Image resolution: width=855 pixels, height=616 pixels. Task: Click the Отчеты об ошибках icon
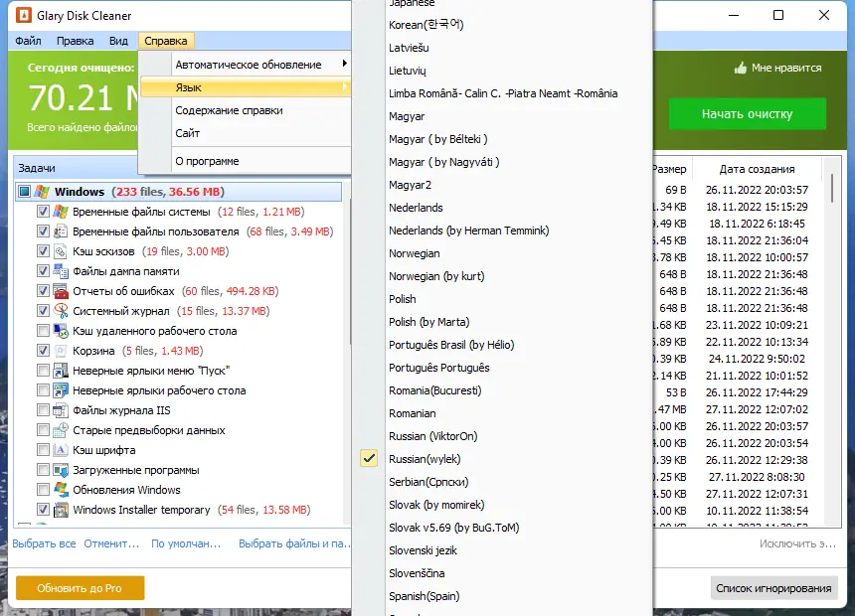coord(61,291)
